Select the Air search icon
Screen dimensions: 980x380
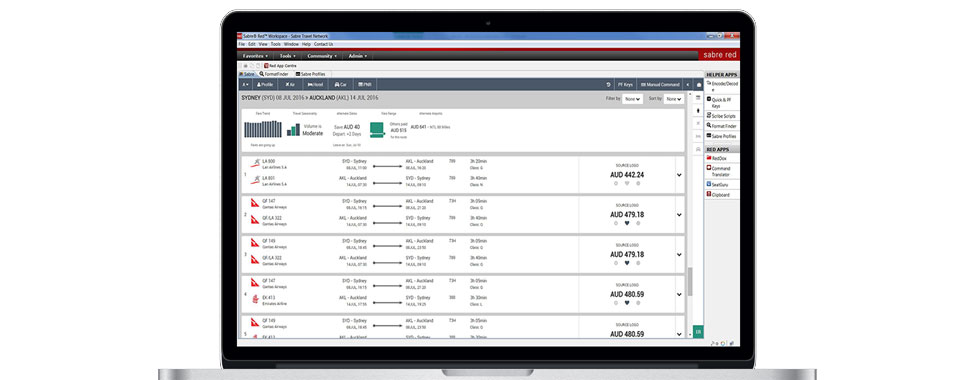pyautogui.click(x=290, y=84)
